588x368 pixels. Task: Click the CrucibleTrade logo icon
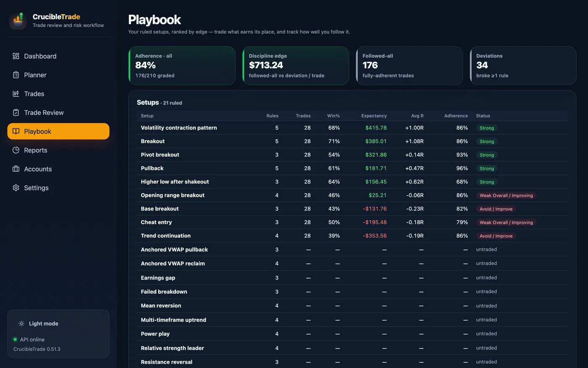[18, 21]
